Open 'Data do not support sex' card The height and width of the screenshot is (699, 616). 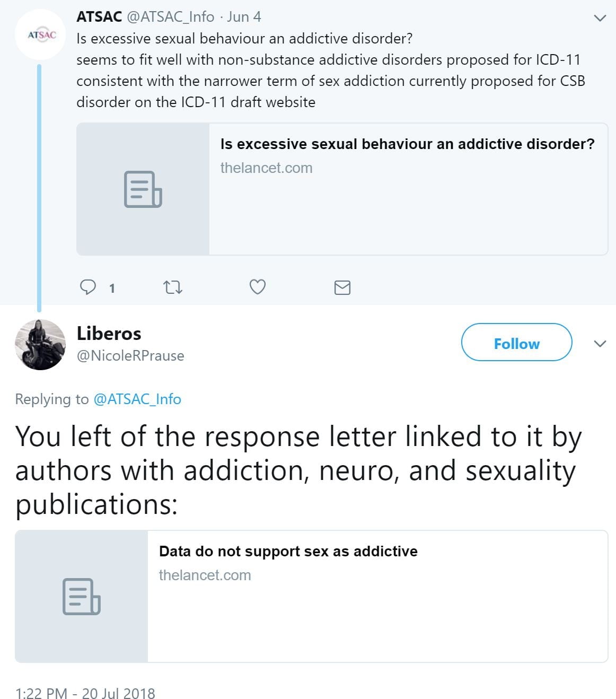pyautogui.click(x=288, y=552)
